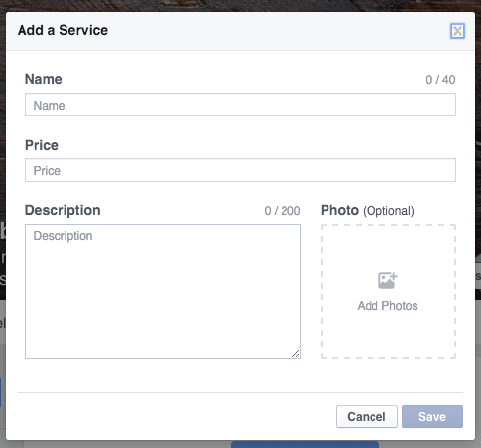
Task: Click the Add a Service title
Action: click(x=63, y=30)
